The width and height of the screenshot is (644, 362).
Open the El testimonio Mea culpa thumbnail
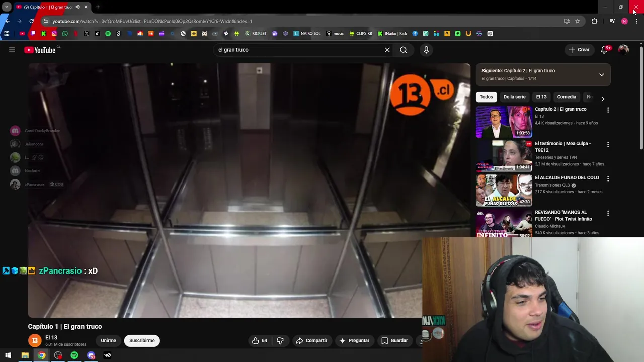click(504, 156)
